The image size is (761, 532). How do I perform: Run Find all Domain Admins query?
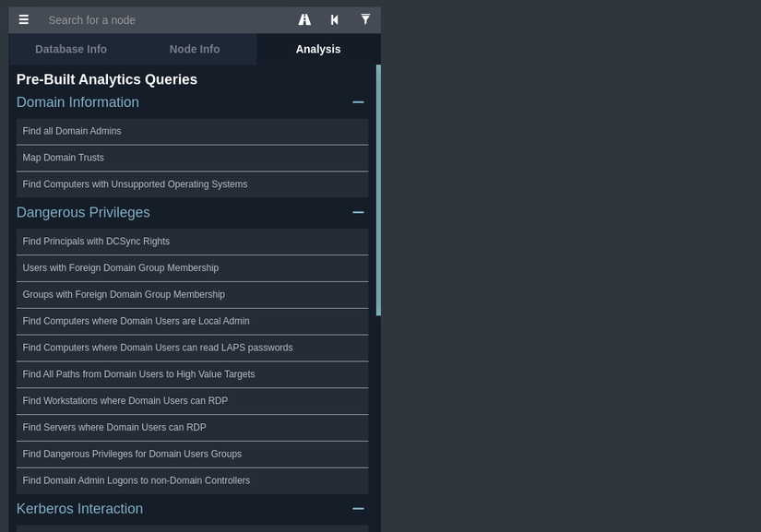[x=192, y=131]
